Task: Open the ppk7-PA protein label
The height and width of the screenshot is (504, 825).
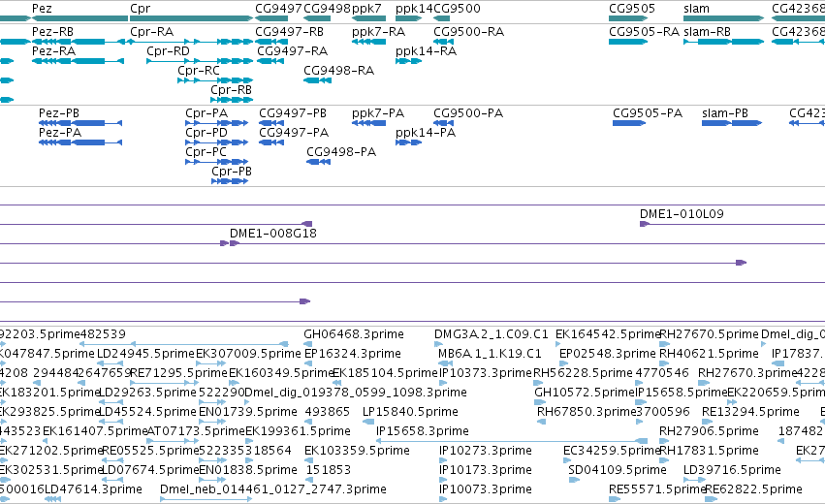Action: [378, 113]
